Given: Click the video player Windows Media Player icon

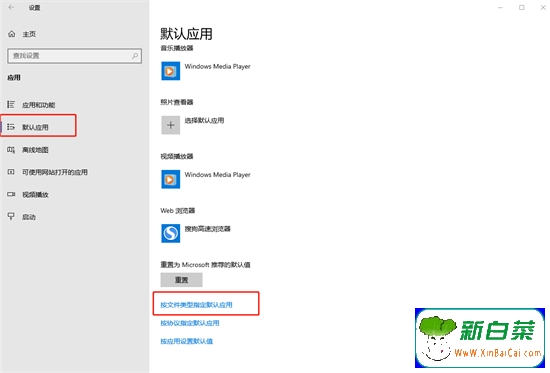Looking at the screenshot, I should (170, 179).
